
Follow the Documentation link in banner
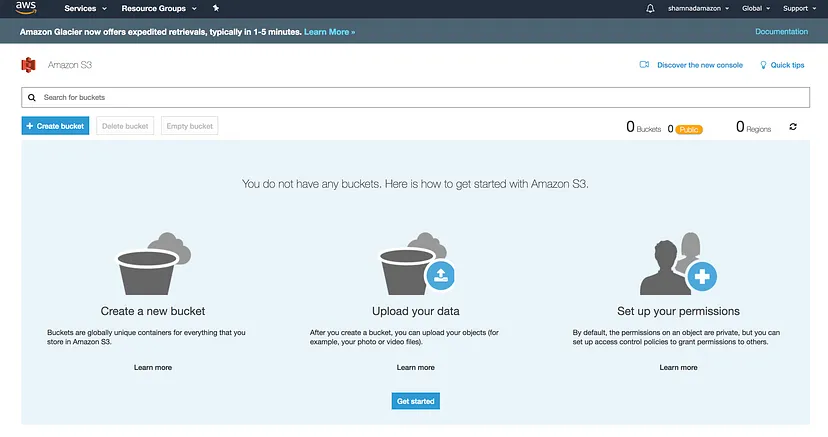click(x=781, y=32)
